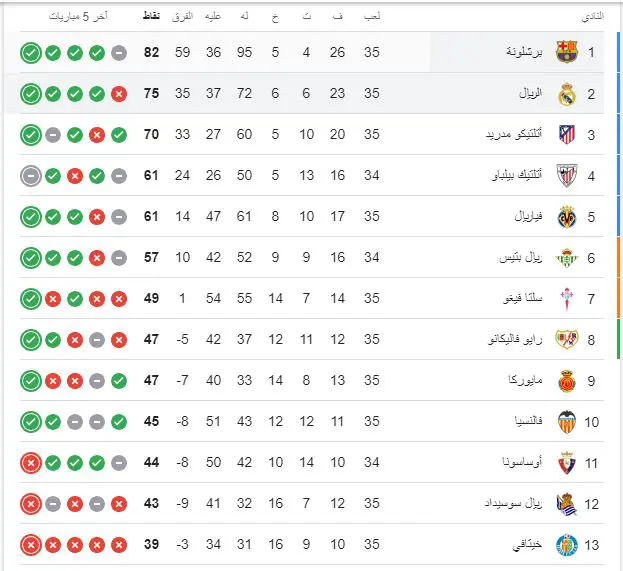Click the Atletico Madrid club crest
Screen dimensions: 623x571
pyautogui.click(x=567, y=134)
